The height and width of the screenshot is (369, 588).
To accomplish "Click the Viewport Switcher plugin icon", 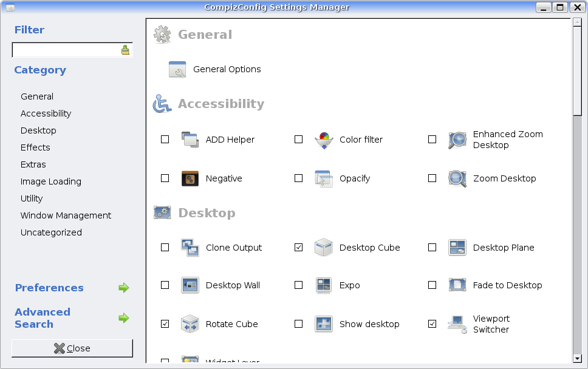I will tap(457, 324).
